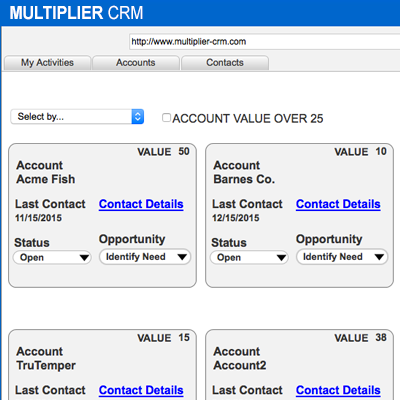Open Contact Details for TruTemper
Screen dimensions: 400x400
(141, 390)
